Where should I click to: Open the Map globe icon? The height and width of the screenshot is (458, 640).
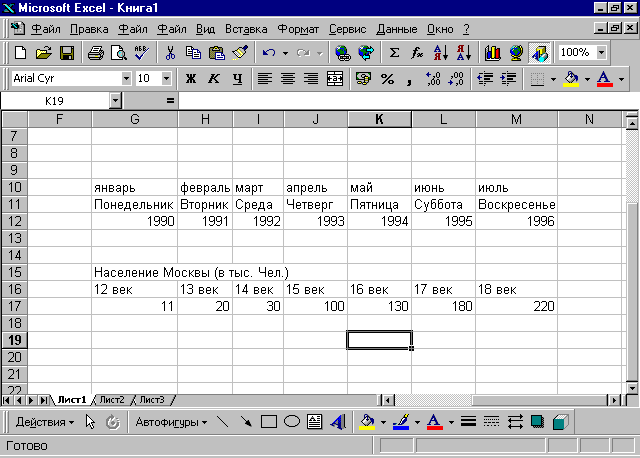point(516,53)
